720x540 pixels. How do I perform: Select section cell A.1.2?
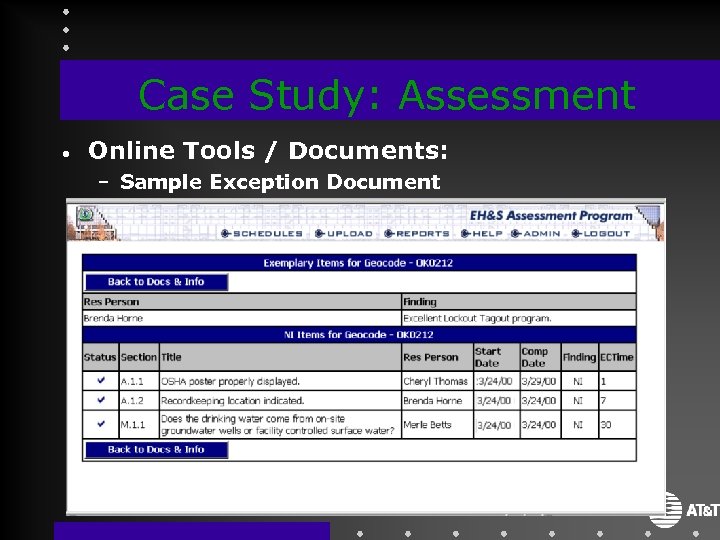[x=139, y=400]
